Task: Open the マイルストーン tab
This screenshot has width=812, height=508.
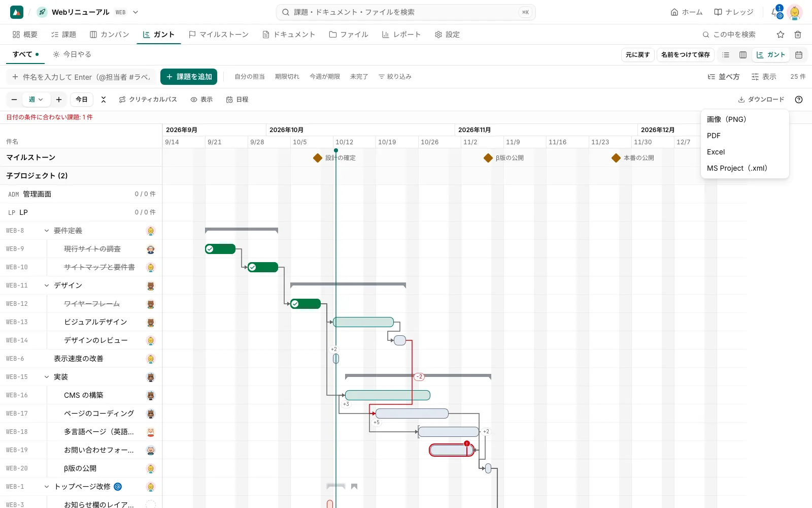Action: point(219,35)
